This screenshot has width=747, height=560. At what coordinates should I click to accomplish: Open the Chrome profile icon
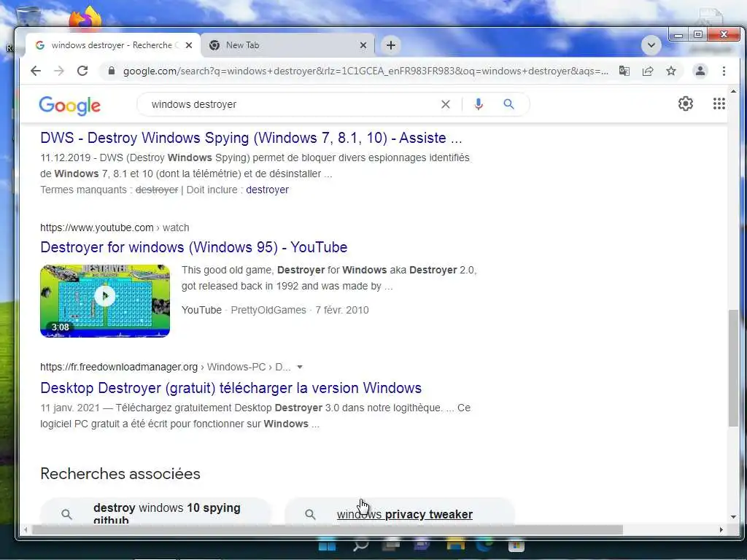point(700,71)
